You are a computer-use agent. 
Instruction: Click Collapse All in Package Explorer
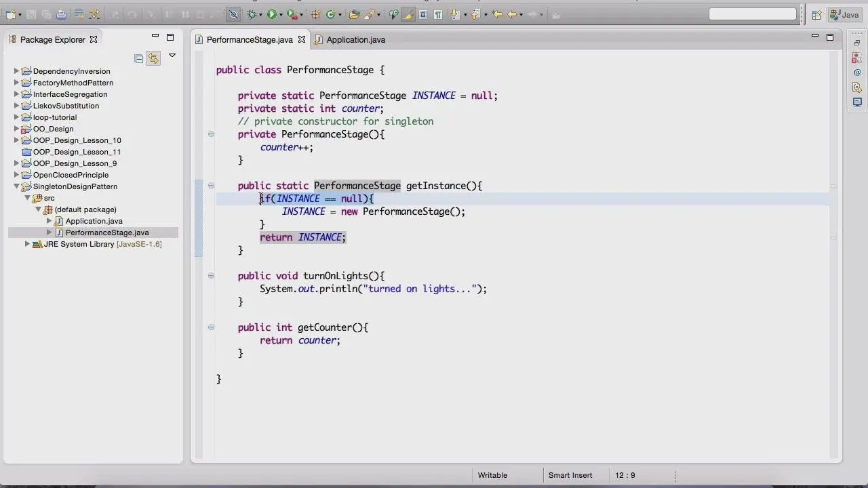(139, 58)
